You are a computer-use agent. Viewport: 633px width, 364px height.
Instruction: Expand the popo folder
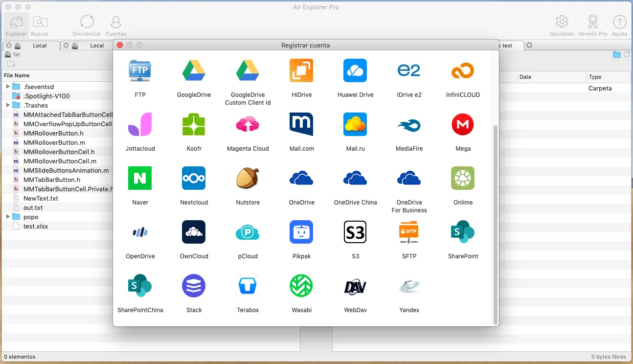(x=8, y=217)
